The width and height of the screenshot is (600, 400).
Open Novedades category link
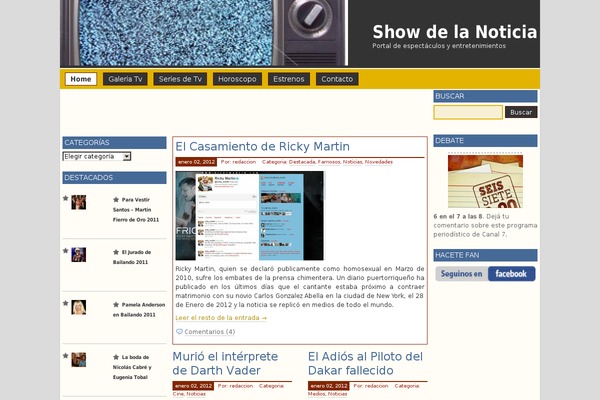coord(379,162)
